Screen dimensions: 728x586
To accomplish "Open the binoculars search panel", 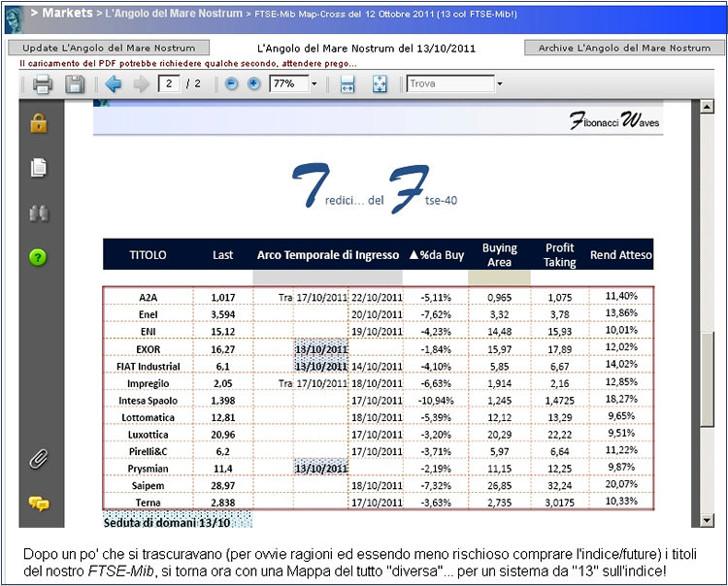I will [x=39, y=213].
